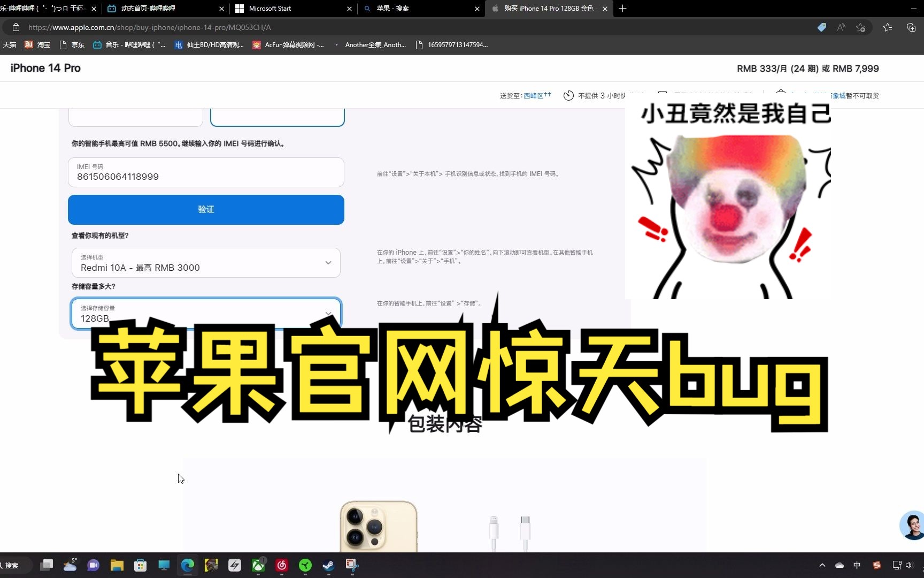Click the blue shopping tag icon in address bar

click(821, 27)
